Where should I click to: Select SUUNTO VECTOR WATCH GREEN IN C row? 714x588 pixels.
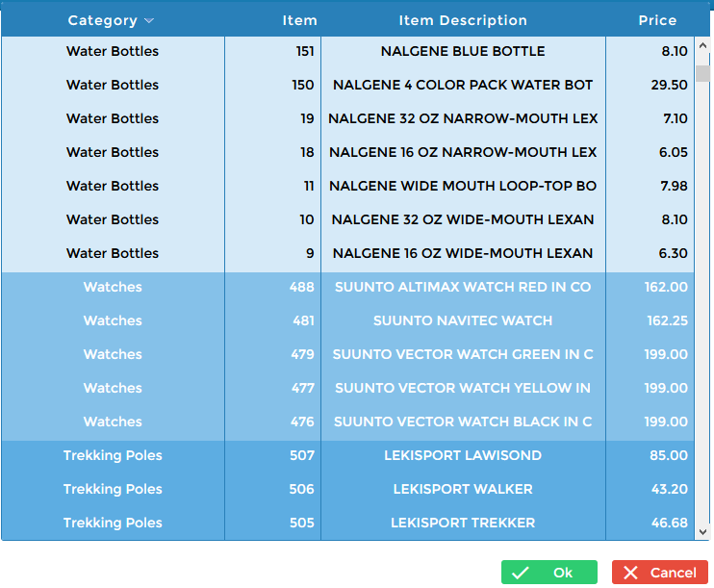coord(348,354)
